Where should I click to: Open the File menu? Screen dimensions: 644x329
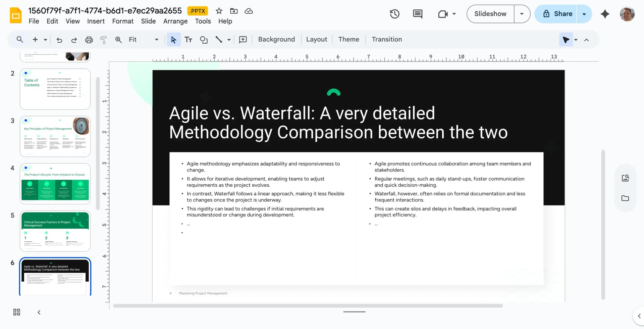click(34, 21)
